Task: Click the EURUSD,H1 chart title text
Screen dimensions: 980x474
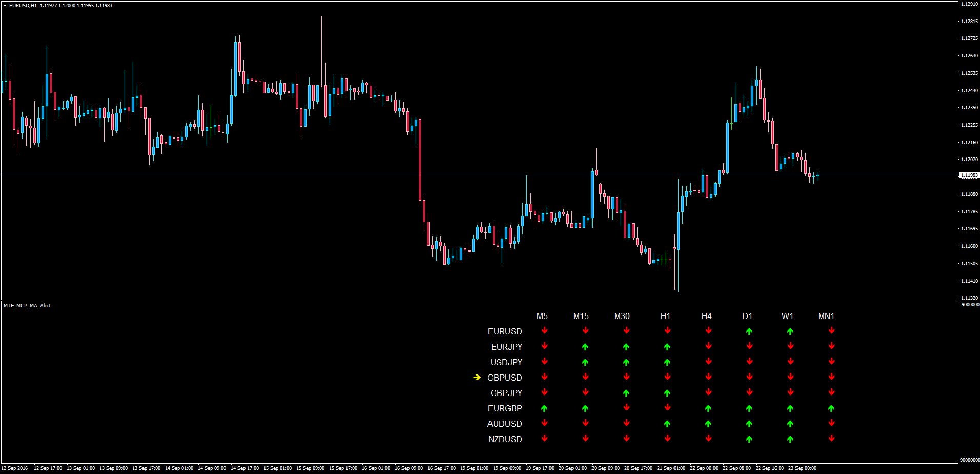Action: 23,6
